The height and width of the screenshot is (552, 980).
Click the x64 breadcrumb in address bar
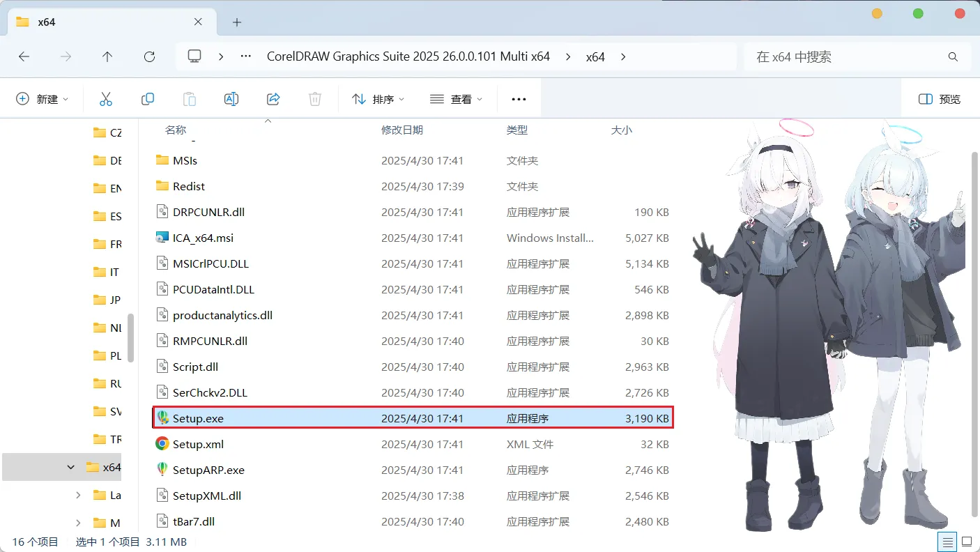click(595, 56)
